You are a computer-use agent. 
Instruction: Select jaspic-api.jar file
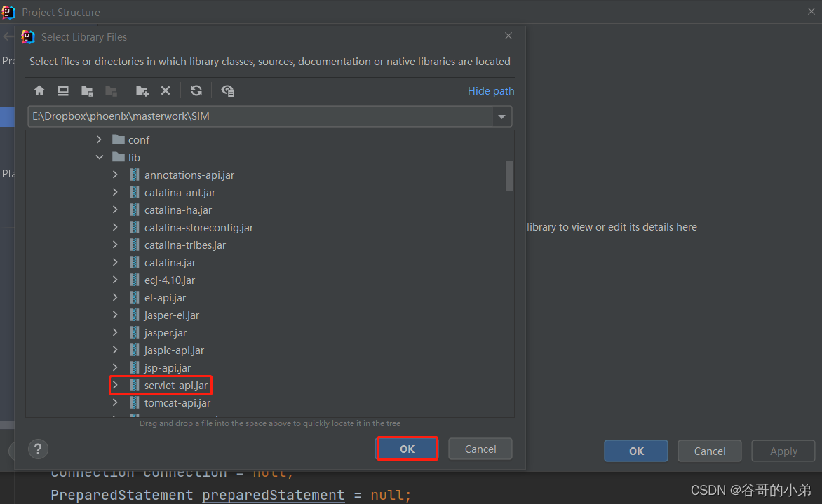(174, 350)
